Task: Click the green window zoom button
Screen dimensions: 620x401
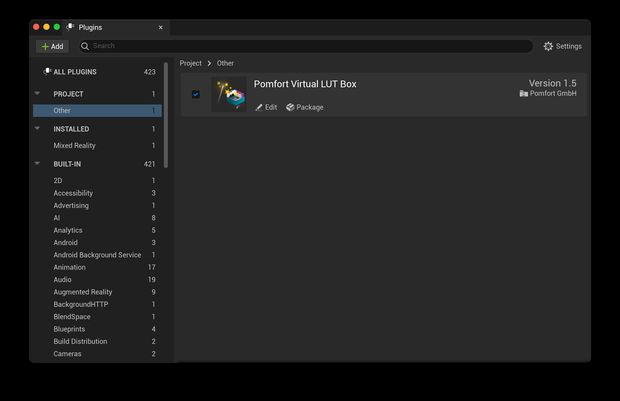Action: (x=57, y=27)
